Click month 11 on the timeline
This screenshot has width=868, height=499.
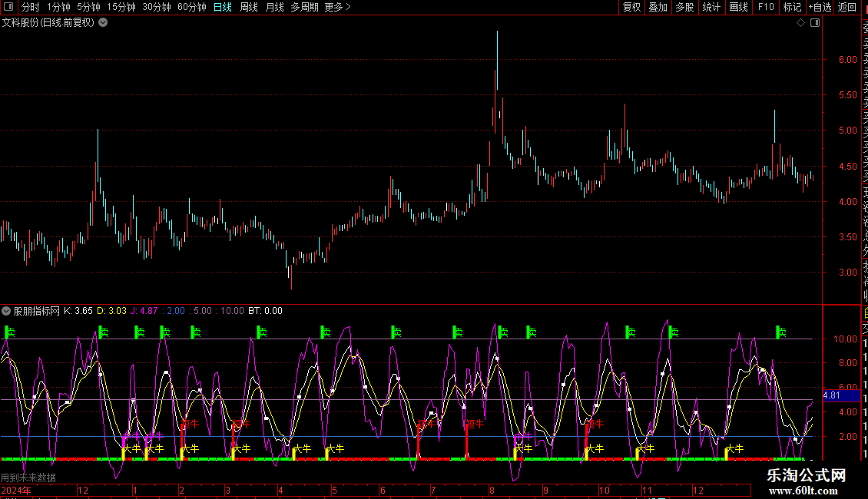(647, 490)
